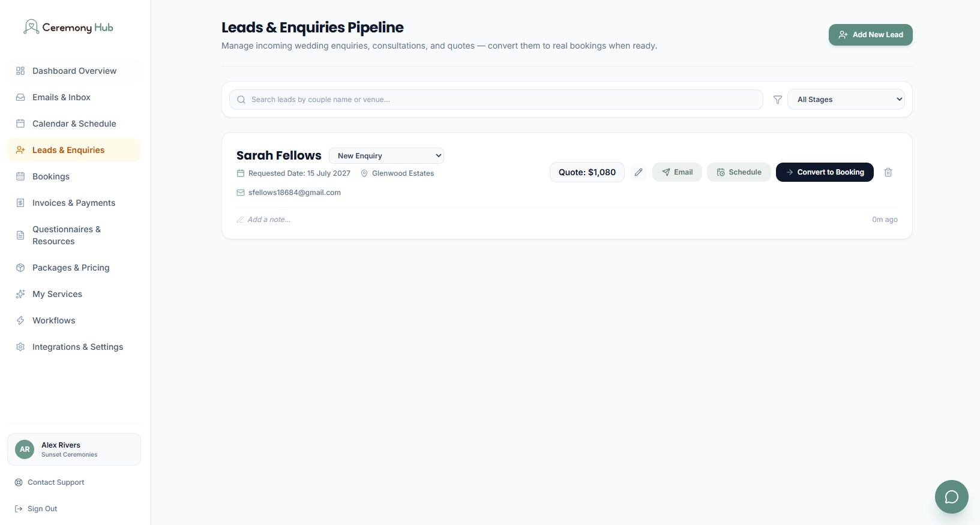Click Convert to Booking button
Screen dimensions: 980x525
(x=825, y=172)
